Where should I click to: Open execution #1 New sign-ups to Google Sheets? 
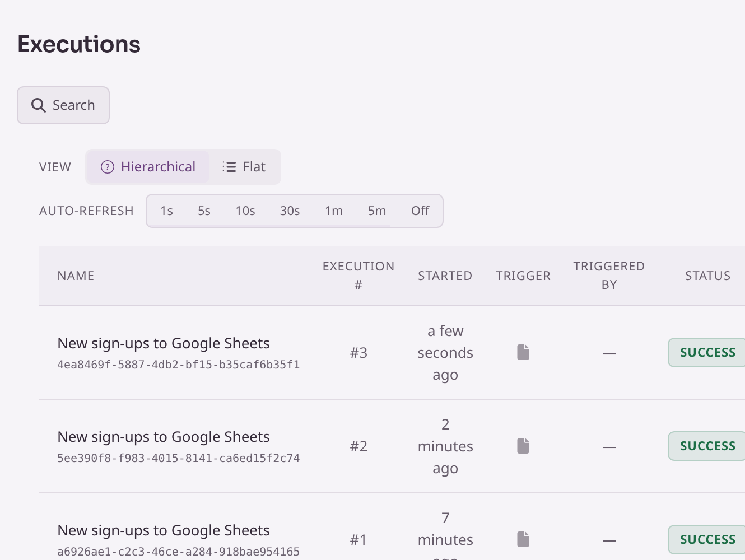[x=164, y=530]
